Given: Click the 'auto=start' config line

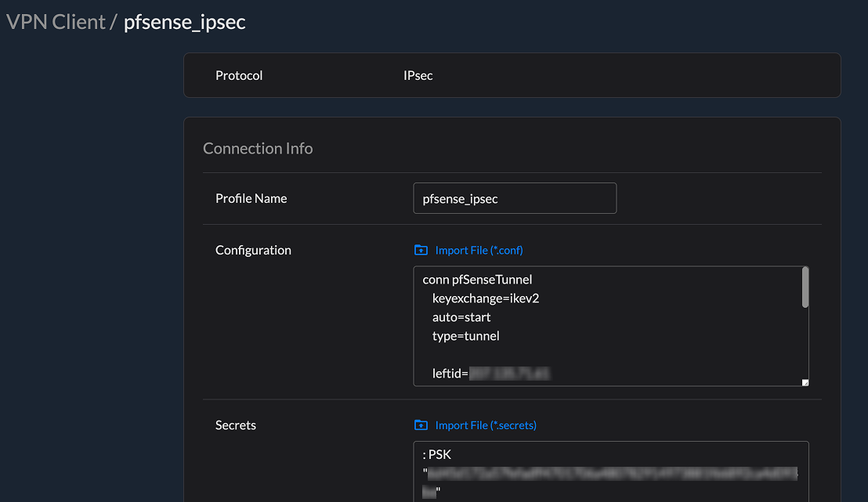Looking at the screenshot, I should click(x=461, y=317).
